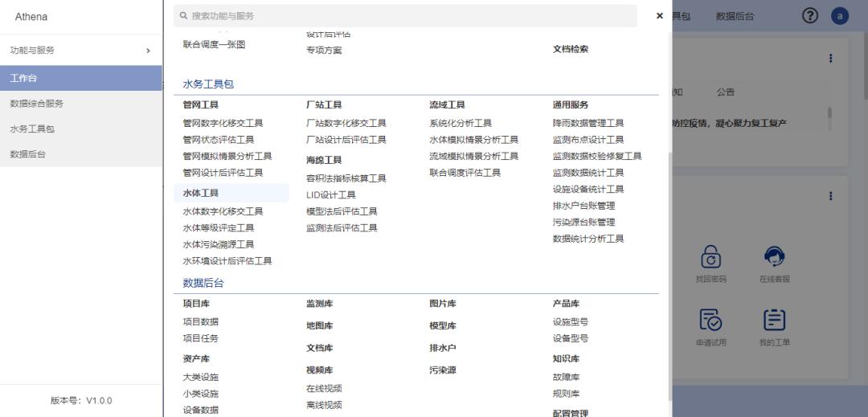Viewport: 868px width, 417px height.
Task: Open 在线客服 support icon
Action: pyautogui.click(x=775, y=257)
